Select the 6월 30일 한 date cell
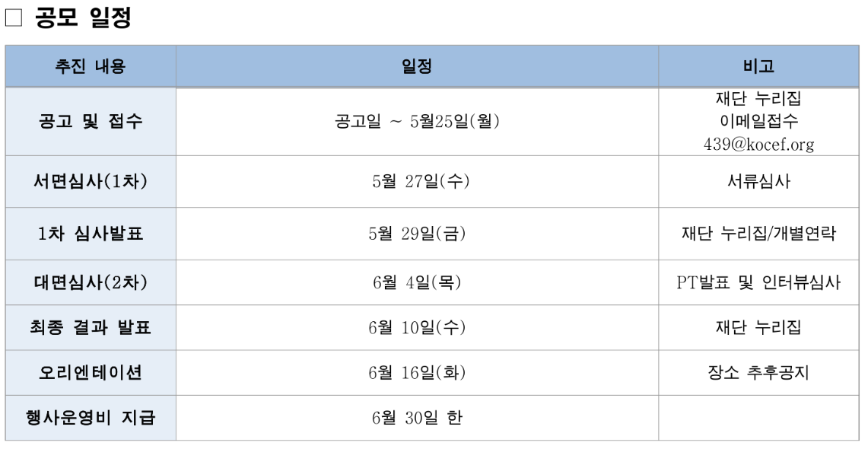This screenshot has width=868, height=449. point(417,418)
